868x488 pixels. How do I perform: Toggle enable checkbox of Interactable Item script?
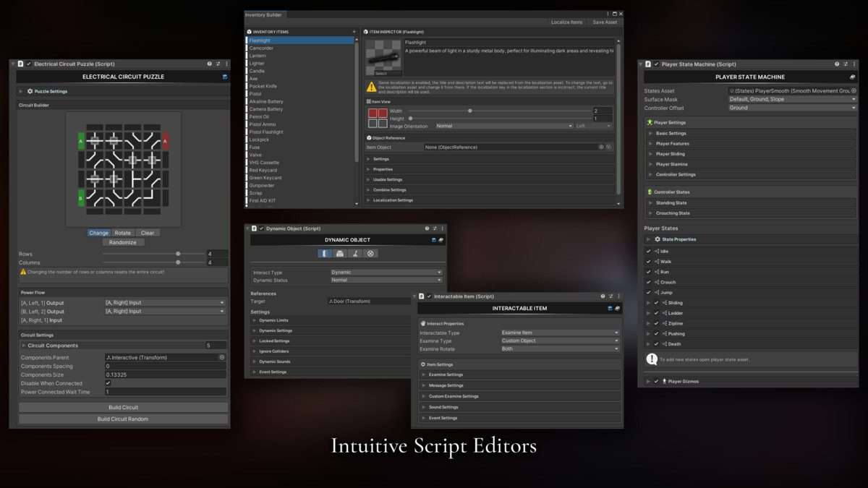429,296
